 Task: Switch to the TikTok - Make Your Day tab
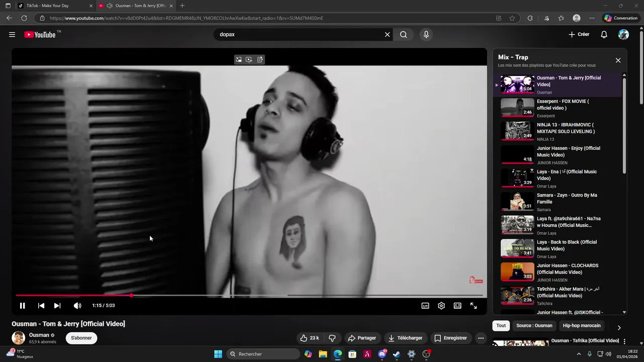coord(53,6)
